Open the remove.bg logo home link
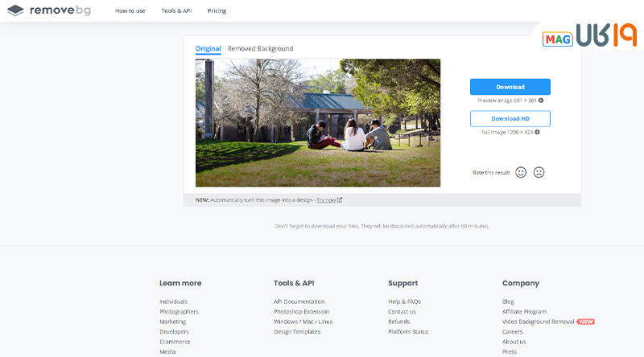Image resolution: width=644 pixels, height=357 pixels. pyautogui.click(x=49, y=10)
